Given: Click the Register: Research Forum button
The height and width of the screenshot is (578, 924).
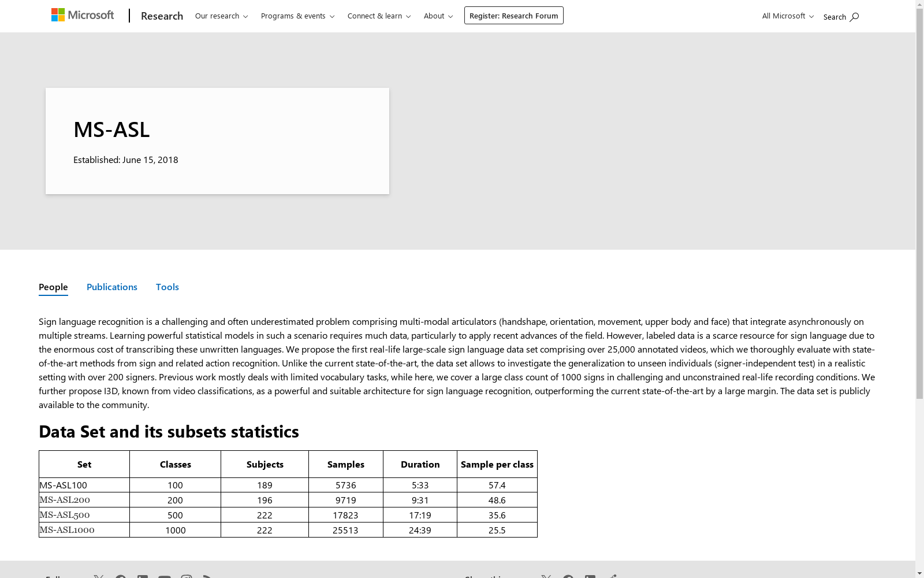Looking at the screenshot, I should point(514,16).
